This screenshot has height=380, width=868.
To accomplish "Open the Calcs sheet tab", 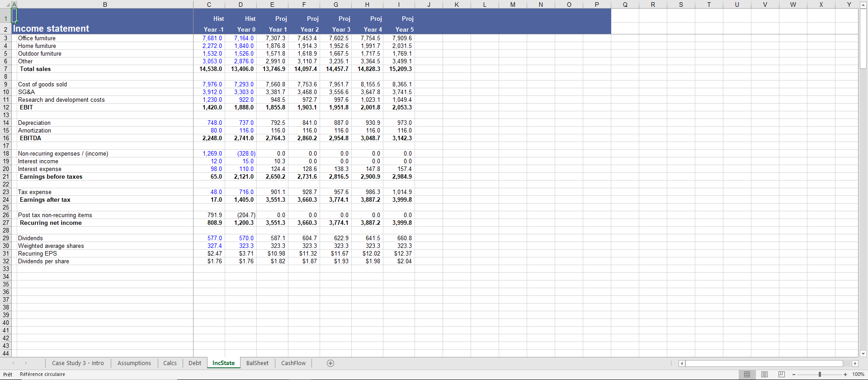I will click(170, 363).
